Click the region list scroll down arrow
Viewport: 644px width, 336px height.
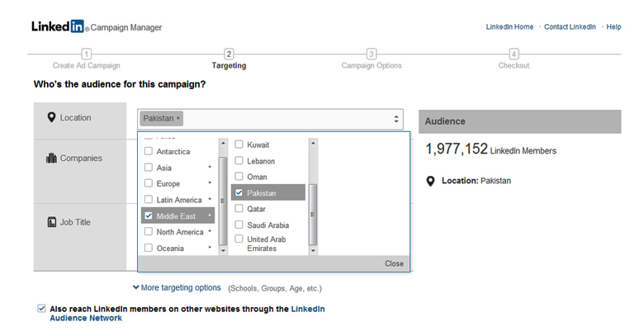point(223,250)
